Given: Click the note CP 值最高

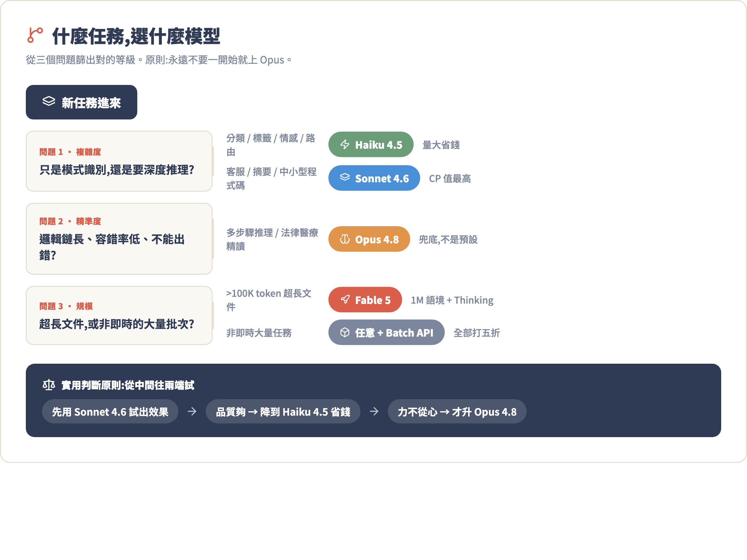Looking at the screenshot, I should pyautogui.click(x=450, y=178).
